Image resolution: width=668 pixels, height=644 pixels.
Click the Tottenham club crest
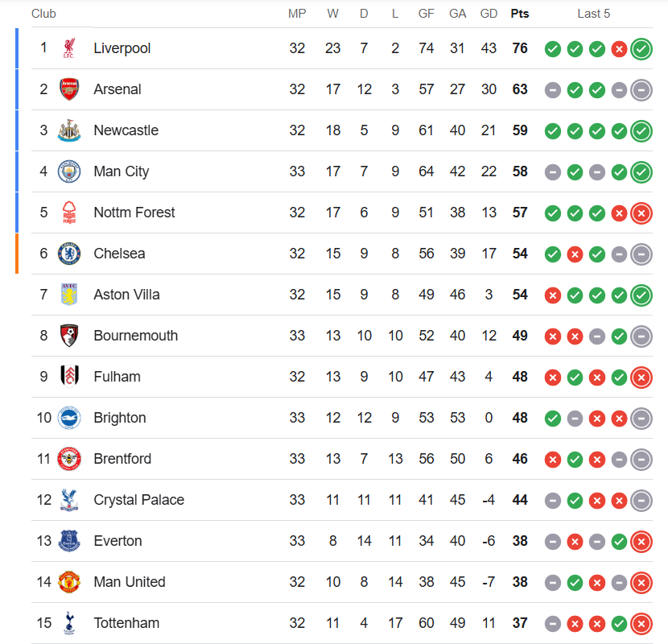(69, 623)
